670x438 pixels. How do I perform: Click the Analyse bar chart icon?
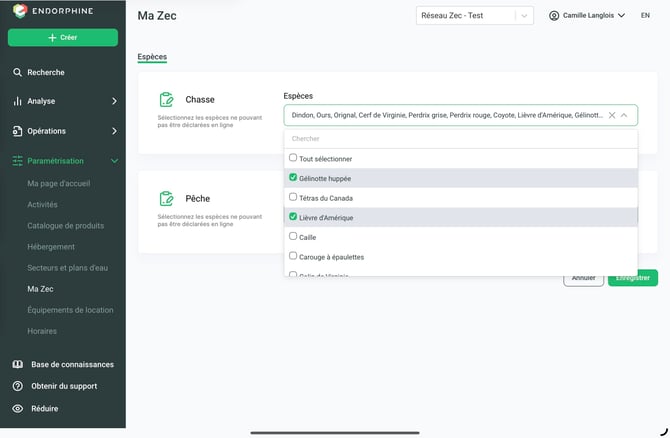[x=17, y=101]
